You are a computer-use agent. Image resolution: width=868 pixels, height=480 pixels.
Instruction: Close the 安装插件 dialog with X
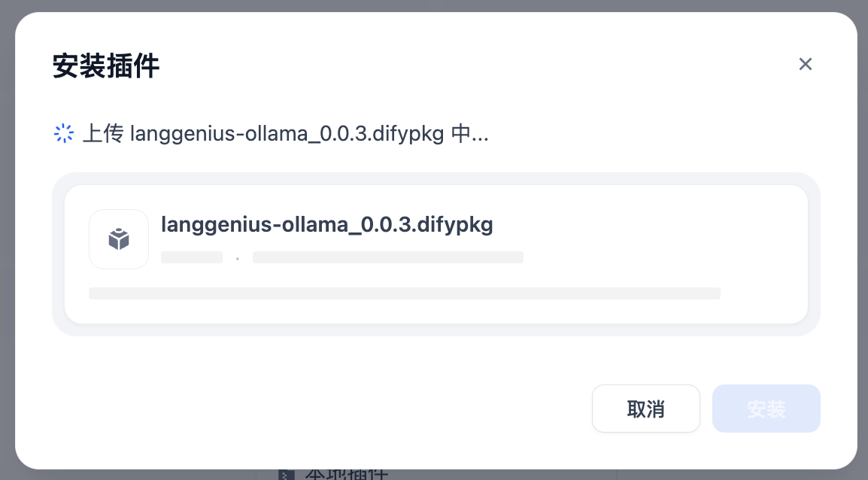[x=806, y=64]
